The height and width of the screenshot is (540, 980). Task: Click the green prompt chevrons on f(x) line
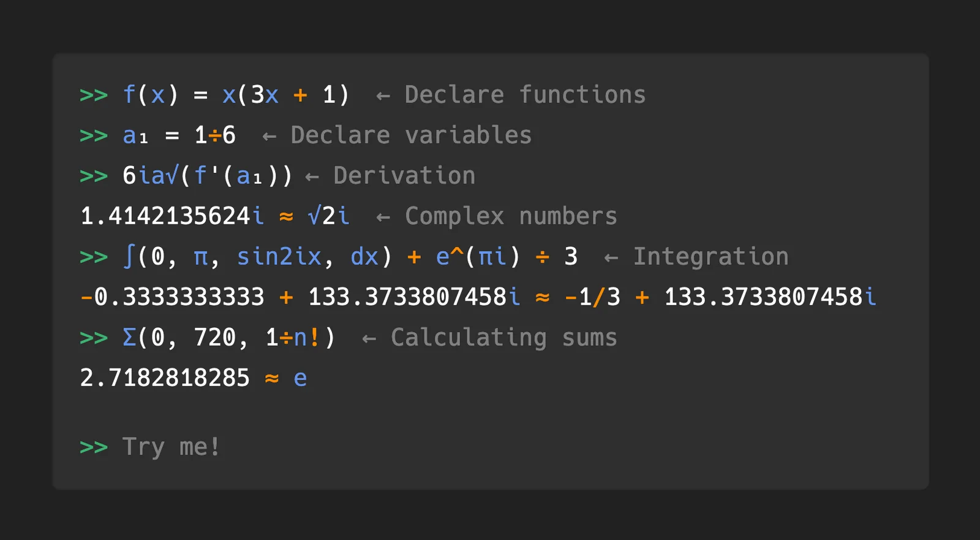point(94,96)
